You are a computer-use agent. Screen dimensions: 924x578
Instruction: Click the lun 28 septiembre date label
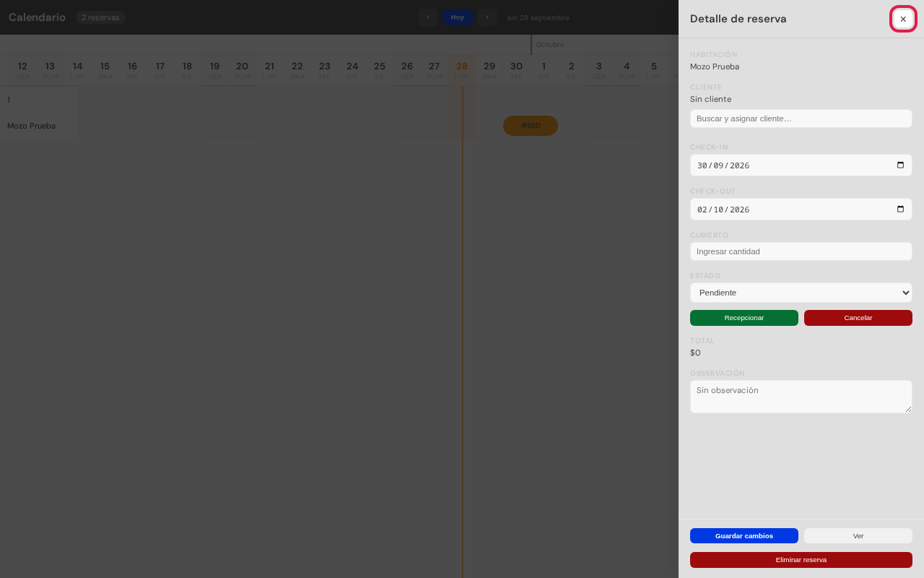(538, 17)
